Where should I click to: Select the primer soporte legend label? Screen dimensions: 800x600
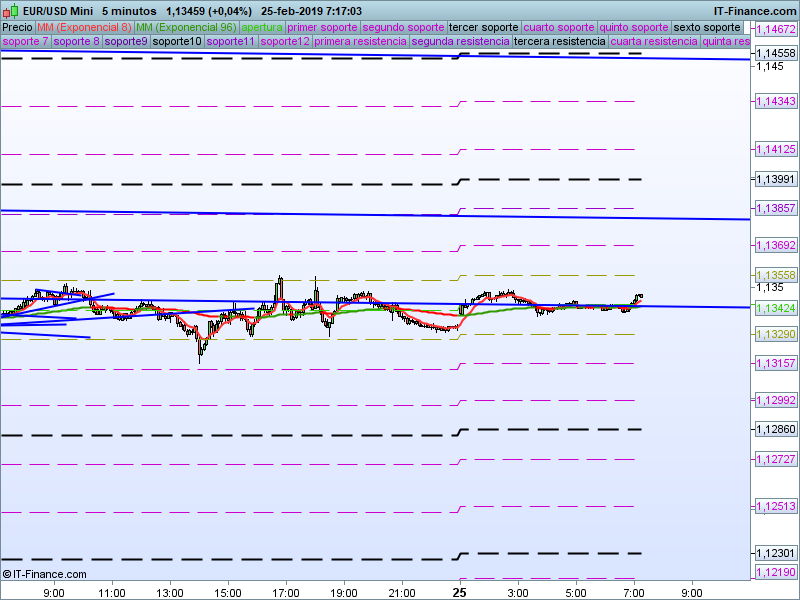322,27
